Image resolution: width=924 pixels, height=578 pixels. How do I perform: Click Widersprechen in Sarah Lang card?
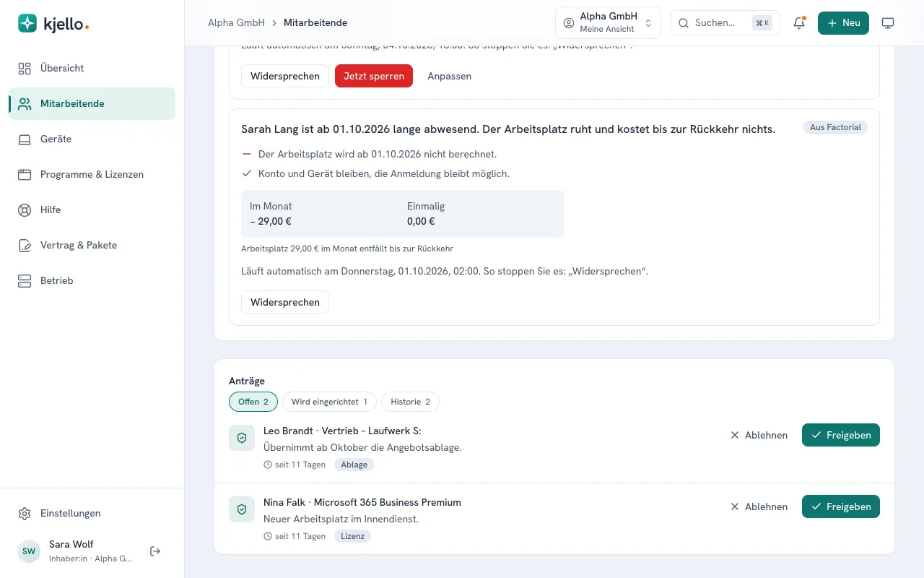[285, 302]
